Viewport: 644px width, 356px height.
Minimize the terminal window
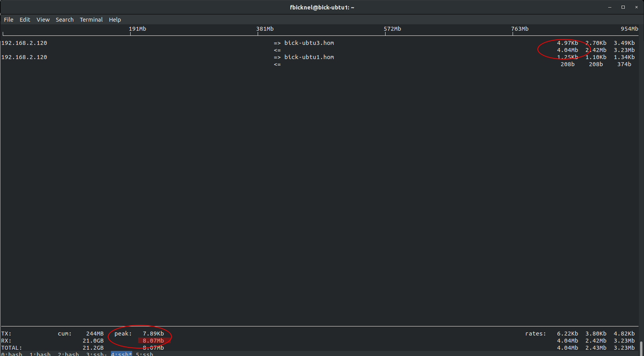tap(610, 7)
